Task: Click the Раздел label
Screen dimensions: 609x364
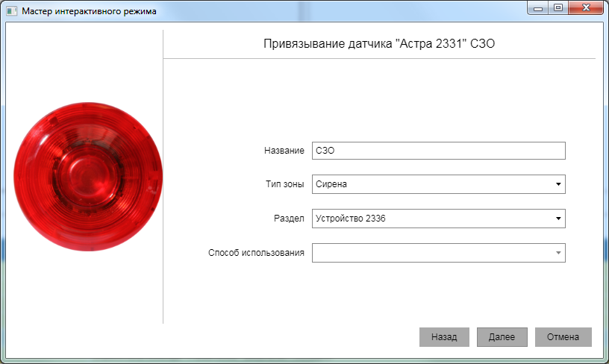Action: click(289, 219)
